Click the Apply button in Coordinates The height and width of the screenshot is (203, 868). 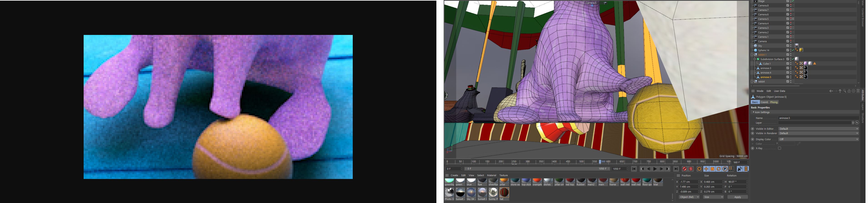(x=737, y=197)
